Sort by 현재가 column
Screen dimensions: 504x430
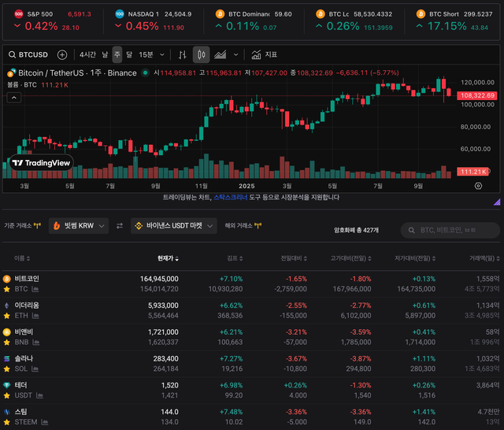click(x=168, y=258)
